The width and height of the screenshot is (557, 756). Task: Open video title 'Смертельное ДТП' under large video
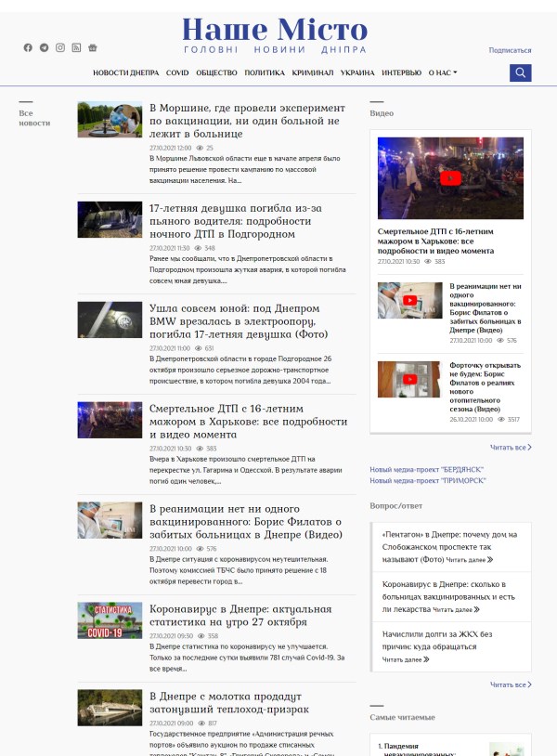point(435,241)
